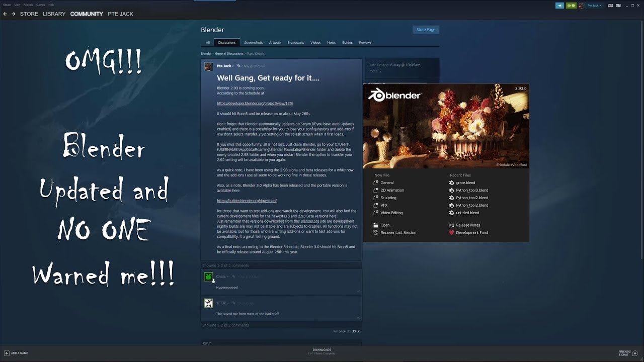Click the splash artwork image
This screenshot has height=362, width=644.
[446, 126]
